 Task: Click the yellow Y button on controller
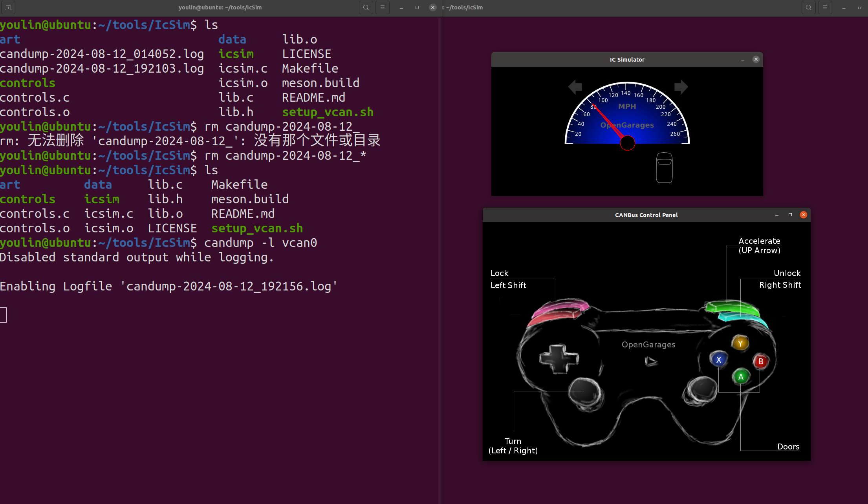point(740,343)
